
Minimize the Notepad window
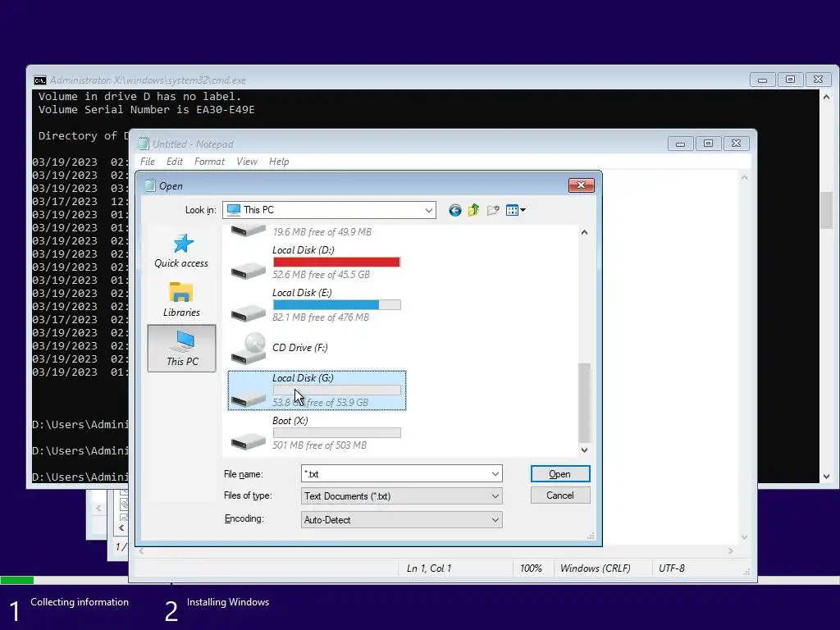pos(680,144)
